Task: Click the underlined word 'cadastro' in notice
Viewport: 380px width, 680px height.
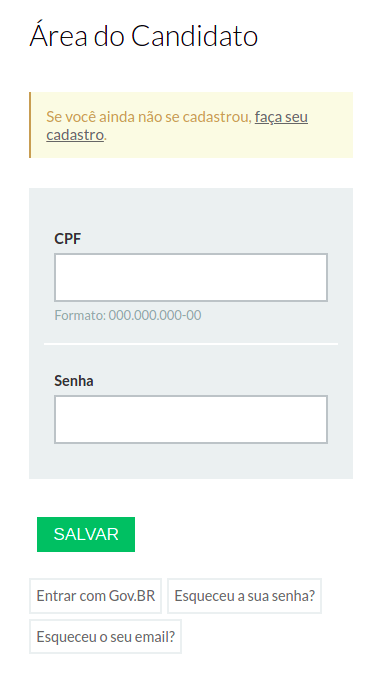Action: pos(75,135)
